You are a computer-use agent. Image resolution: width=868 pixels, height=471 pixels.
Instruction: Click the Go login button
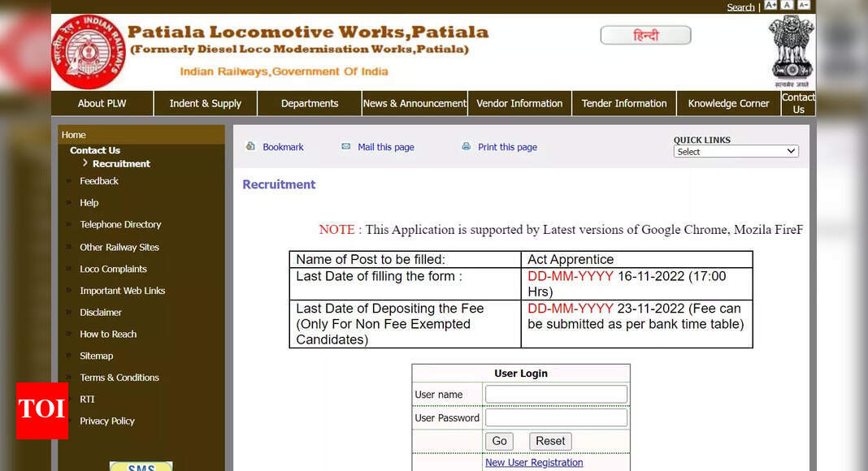(x=498, y=441)
